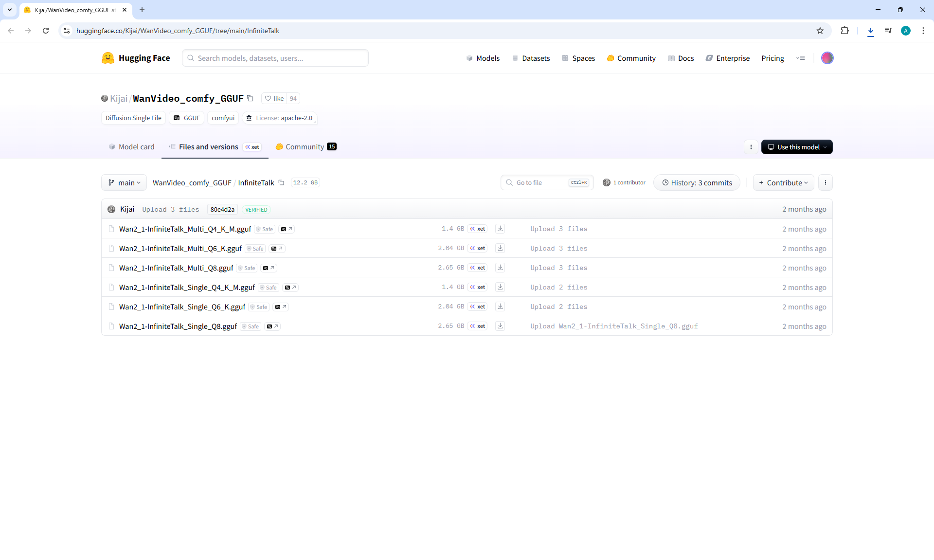Expand the Use this model dropdown

pyautogui.click(x=797, y=147)
